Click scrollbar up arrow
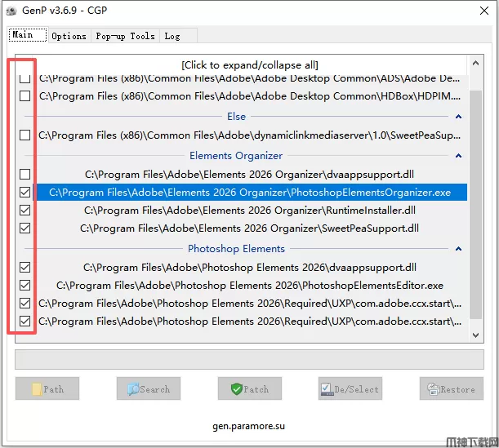 (475, 63)
